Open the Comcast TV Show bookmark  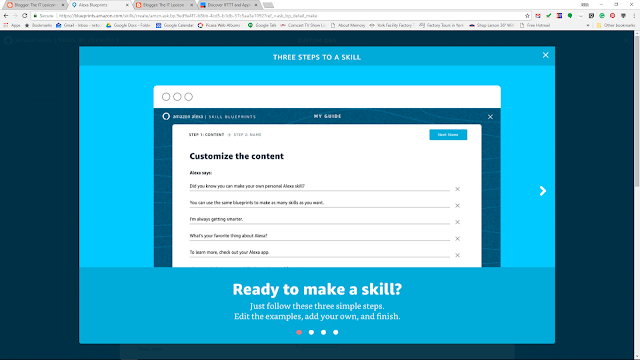[x=303, y=25]
